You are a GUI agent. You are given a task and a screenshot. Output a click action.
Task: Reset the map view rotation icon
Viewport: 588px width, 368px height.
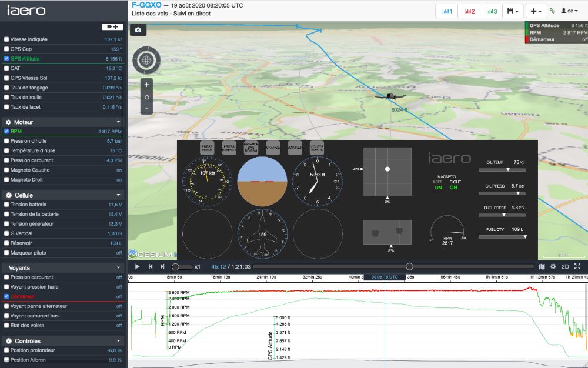point(146,97)
